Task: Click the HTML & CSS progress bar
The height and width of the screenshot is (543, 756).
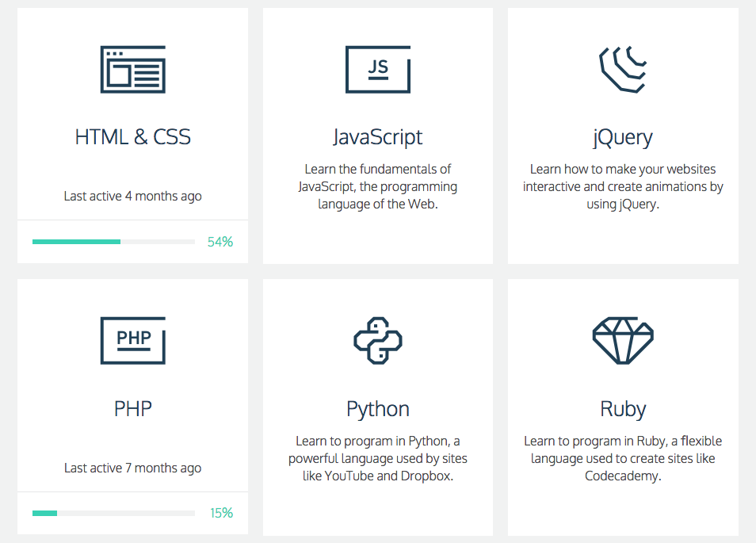Action: (x=113, y=242)
